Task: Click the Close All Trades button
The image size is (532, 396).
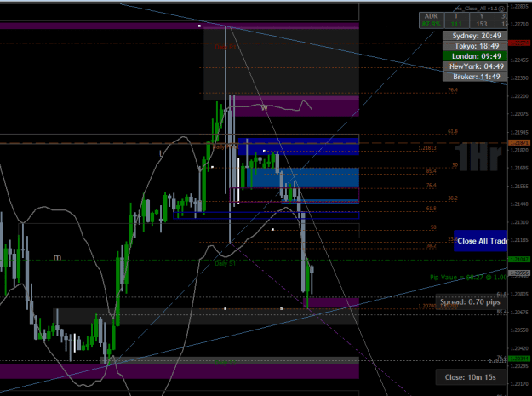Action: click(x=481, y=241)
